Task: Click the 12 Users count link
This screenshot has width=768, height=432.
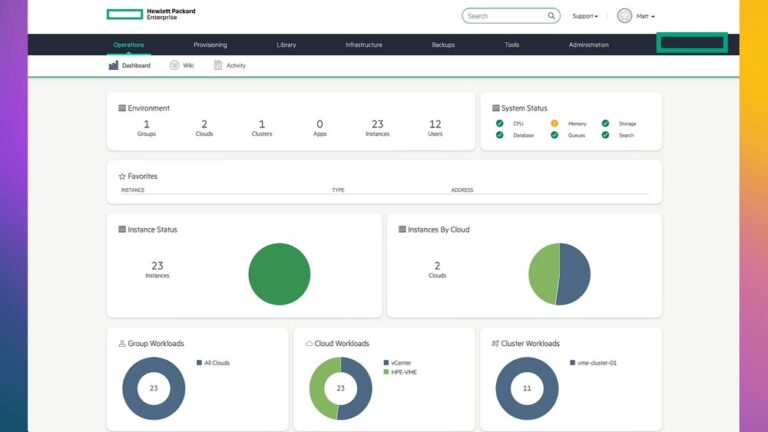Action: pos(435,127)
